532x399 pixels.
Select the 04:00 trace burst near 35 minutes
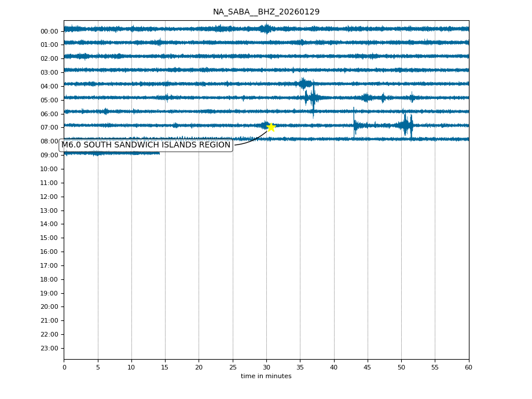[x=303, y=84]
